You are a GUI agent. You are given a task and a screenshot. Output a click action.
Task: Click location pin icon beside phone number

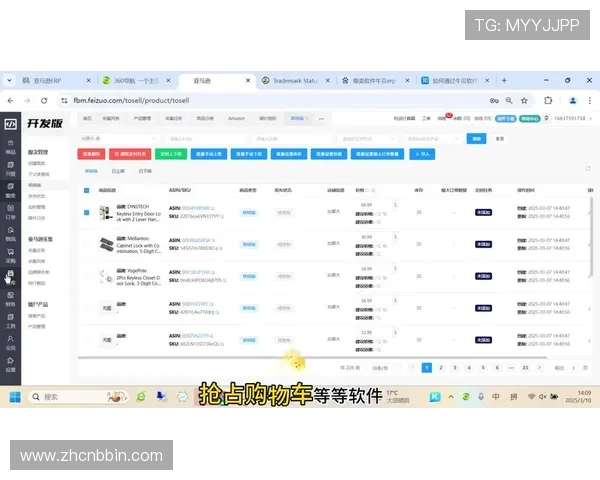click(x=547, y=118)
